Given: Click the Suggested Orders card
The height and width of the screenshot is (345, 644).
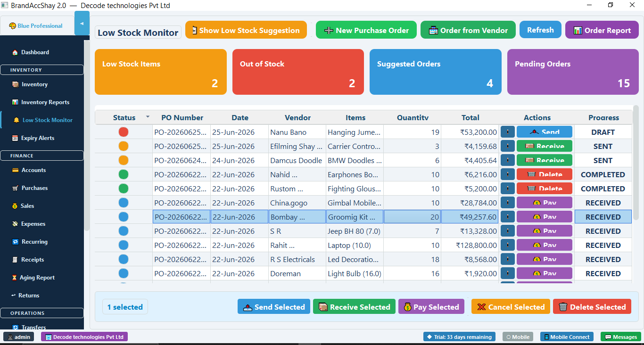Looking at the screenshot, I should point(435,72).
